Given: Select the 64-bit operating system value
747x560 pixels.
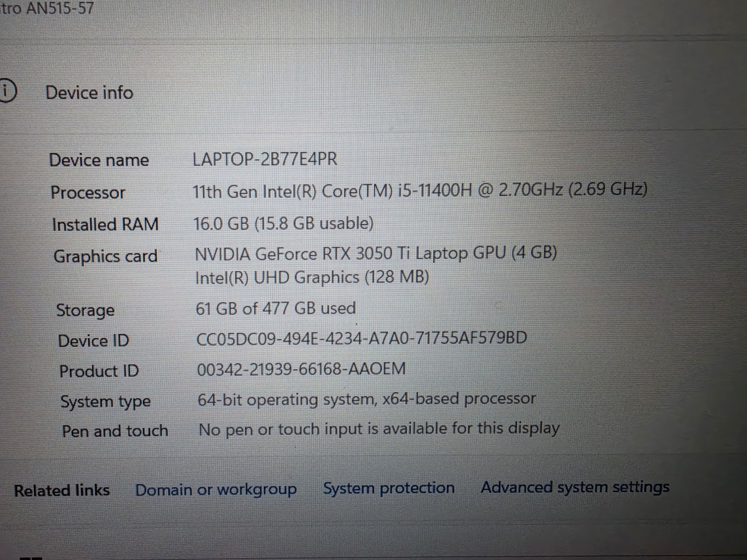Looking at the screenshot, I should coord(366,399).
